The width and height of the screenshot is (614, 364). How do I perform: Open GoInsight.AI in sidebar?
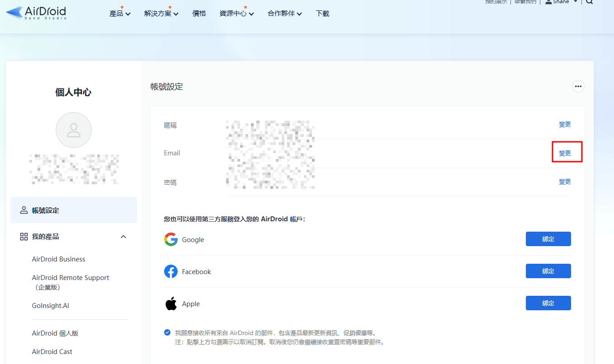point(51,306)
